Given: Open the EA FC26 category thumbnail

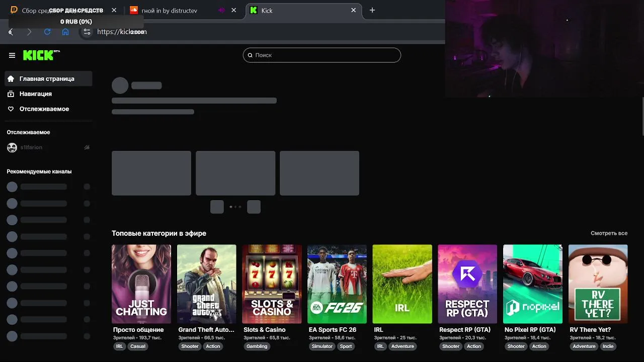Looking at the screenshot, I should [x=337, y=284].
